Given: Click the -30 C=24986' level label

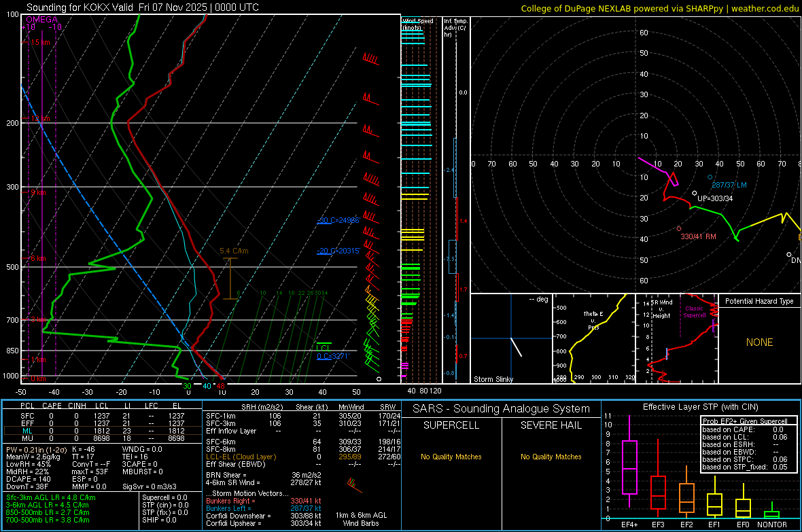Looking at the screenshot, I should (338, 220).
